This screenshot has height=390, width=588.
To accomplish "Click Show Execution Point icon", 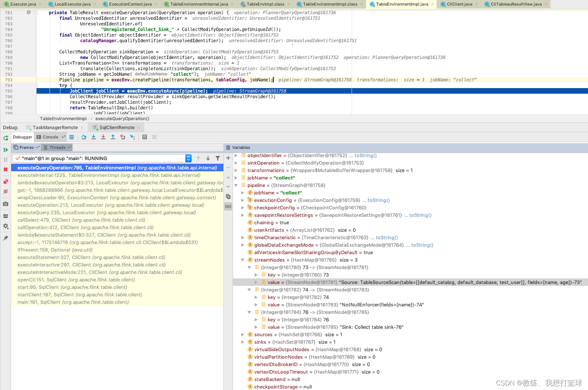I will (x=72, y=137).
